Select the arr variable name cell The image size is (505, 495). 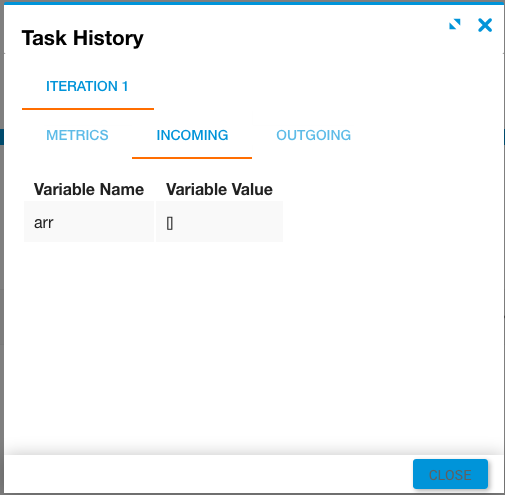(89, 222)
